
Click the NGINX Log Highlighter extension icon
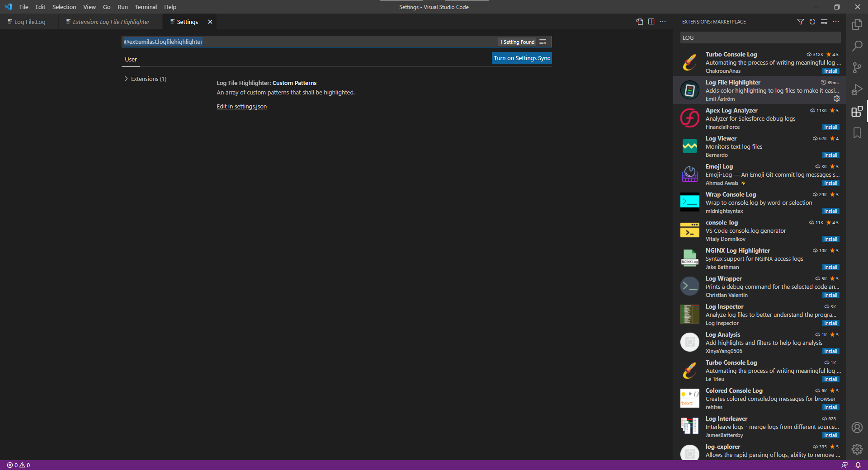click(x=689, y=258)
